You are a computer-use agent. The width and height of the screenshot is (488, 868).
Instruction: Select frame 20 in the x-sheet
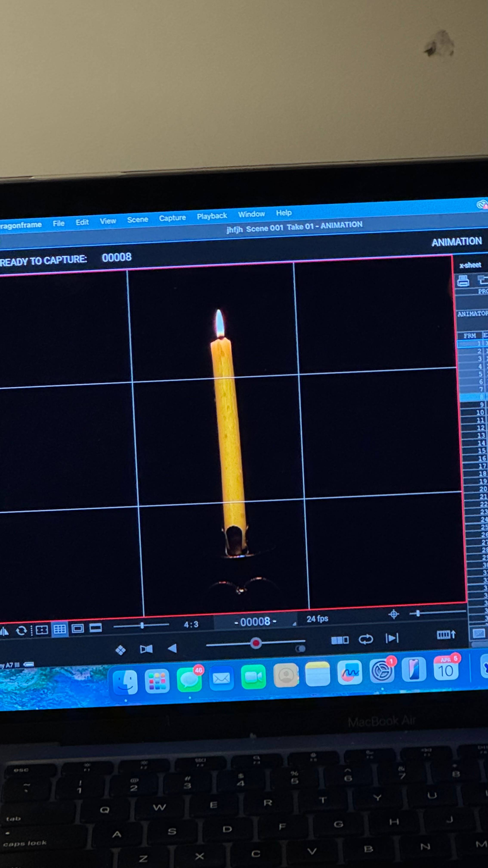tap(476, 489)
